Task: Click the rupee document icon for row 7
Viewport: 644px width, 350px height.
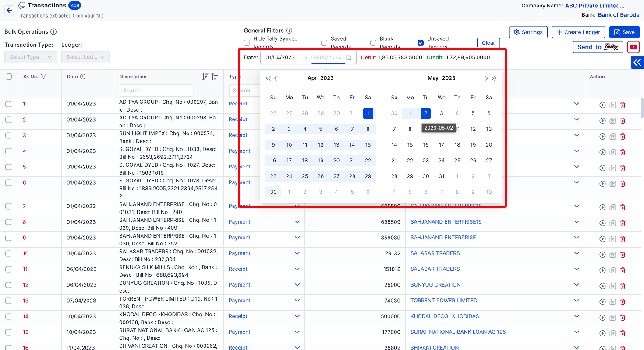Action: pos(612,207)
